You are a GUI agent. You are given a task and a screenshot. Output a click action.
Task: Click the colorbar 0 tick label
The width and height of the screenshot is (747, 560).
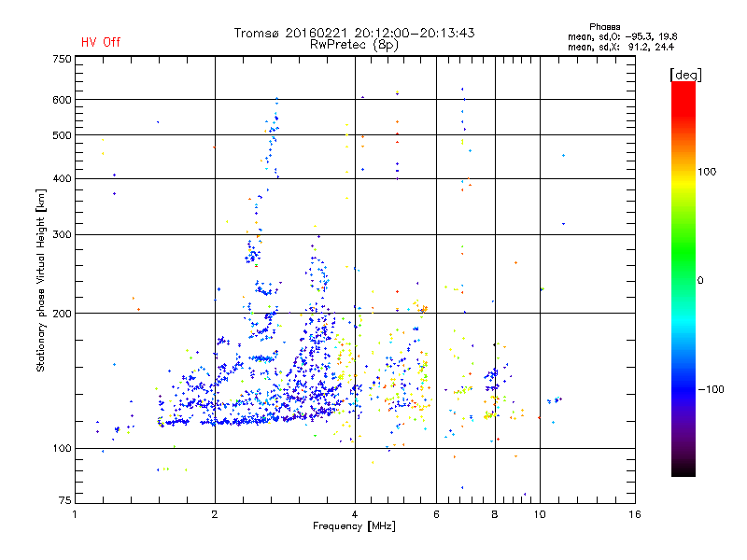click(700, 281)
